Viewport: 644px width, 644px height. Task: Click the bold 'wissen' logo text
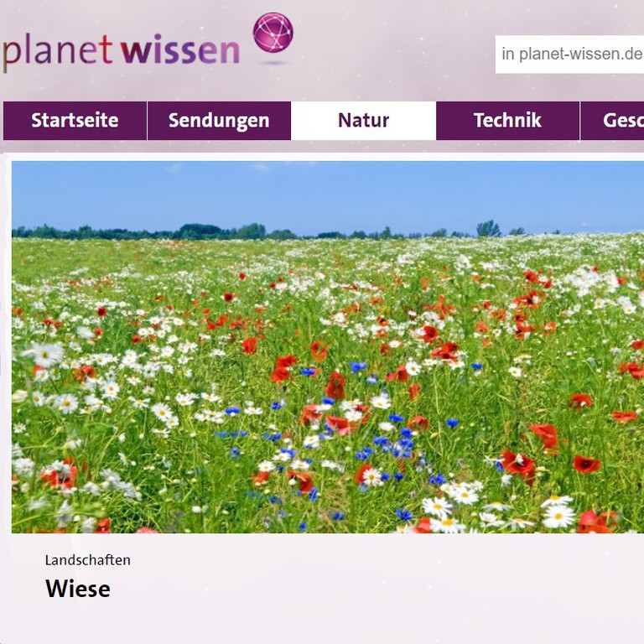coord(180,49)
